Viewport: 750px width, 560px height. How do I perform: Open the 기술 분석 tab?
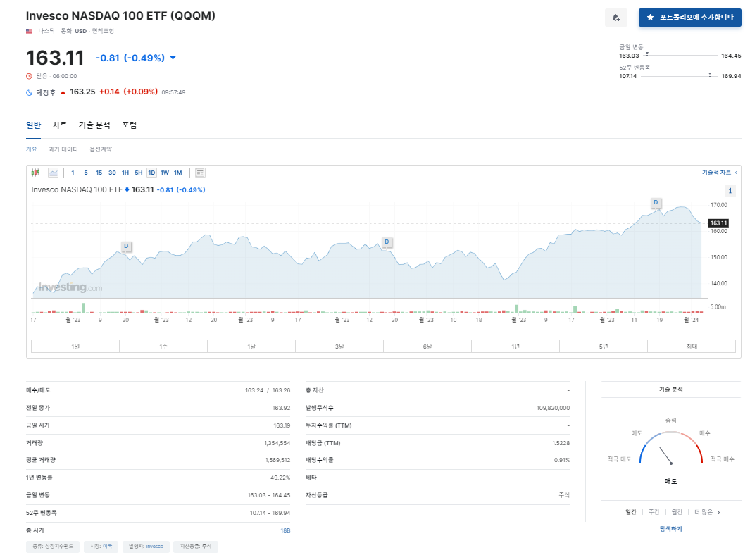(94, 125)
